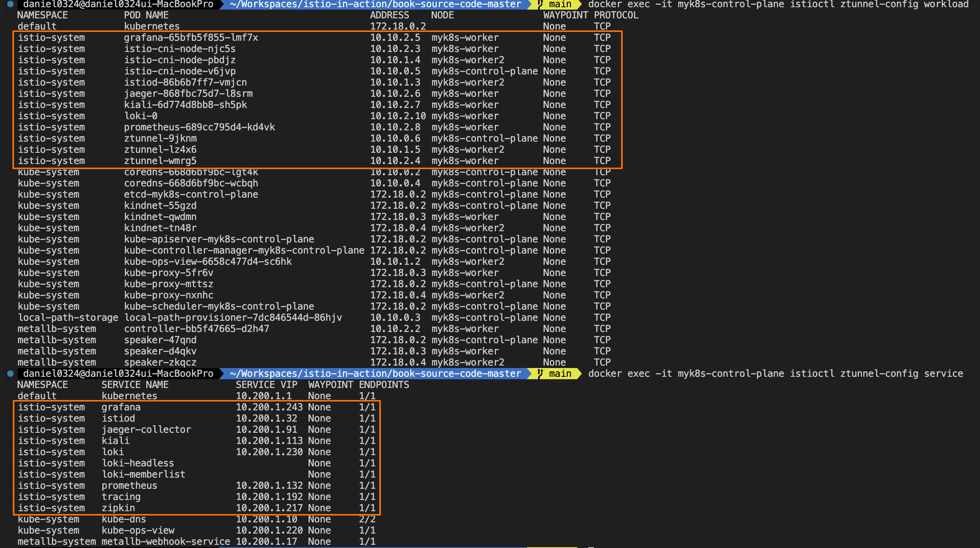Screen dimensions: 980x548
Task: Select the 10.200.1.243 service VIP for grafana
Action: click(269, 407)
